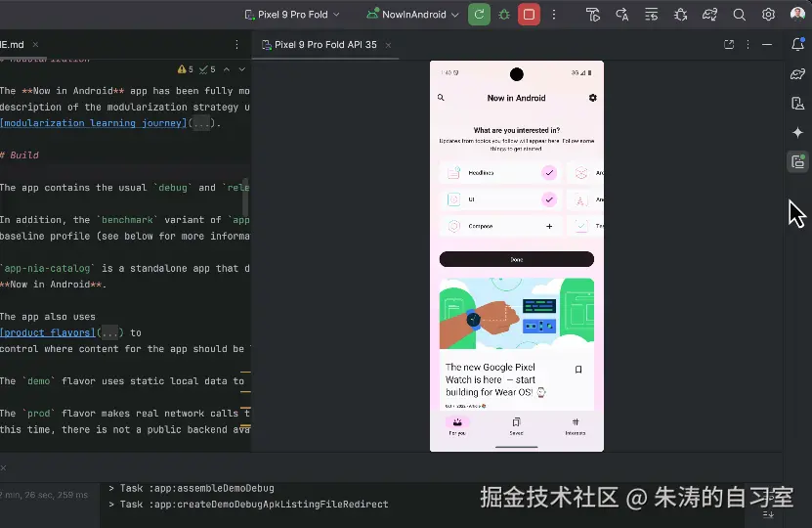
Task: Expand folded URL after modularization link
Action: pyautogui.click(x=201, y=123)
